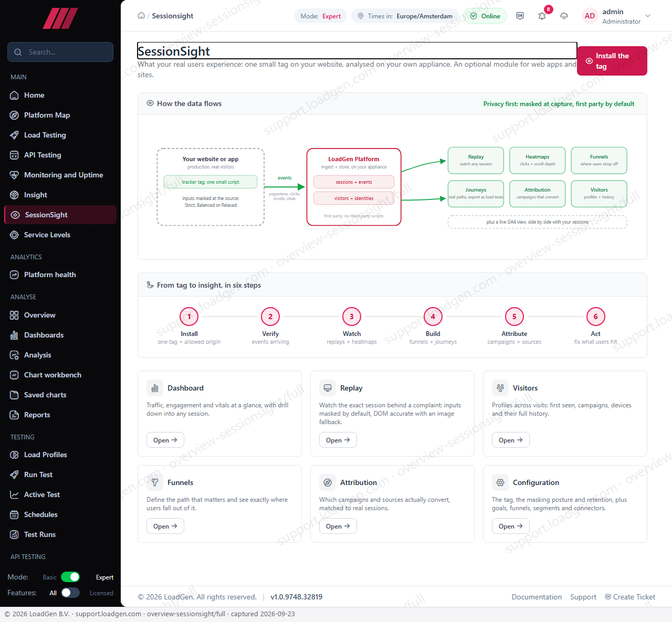Click Open on the Funnels card
The height and width of the screenshot is (622, 672).
coord(165,526)
